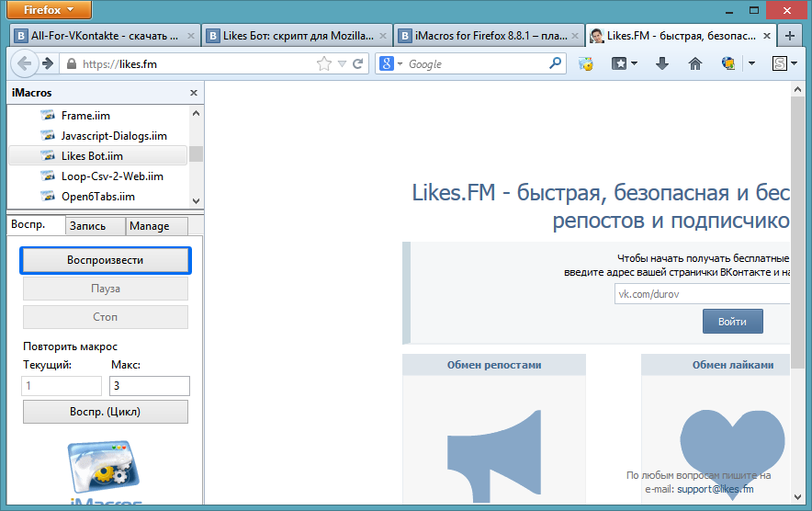Click the Текущий loop value field
Image resolution: width=812 pixels, height=511 pixels.
[62, 386]
